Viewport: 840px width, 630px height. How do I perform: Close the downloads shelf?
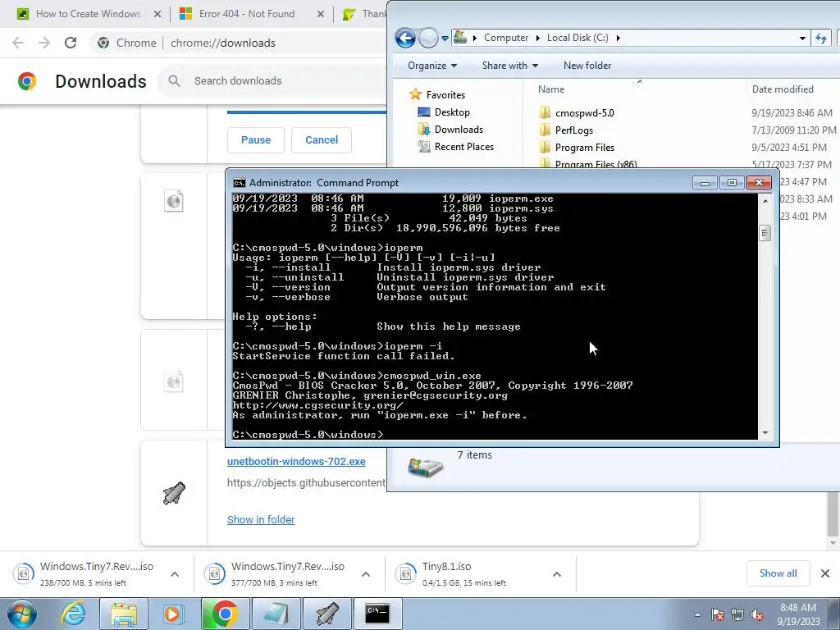[x=825, y=573]
